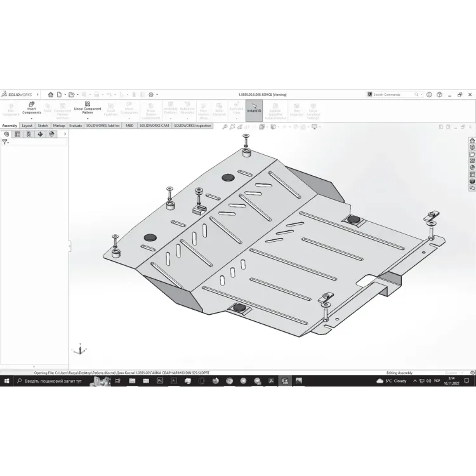This screenshot has width=476, height=476.
Task: Switch to the Evaluate tab
Action: (x=76, y=126)
